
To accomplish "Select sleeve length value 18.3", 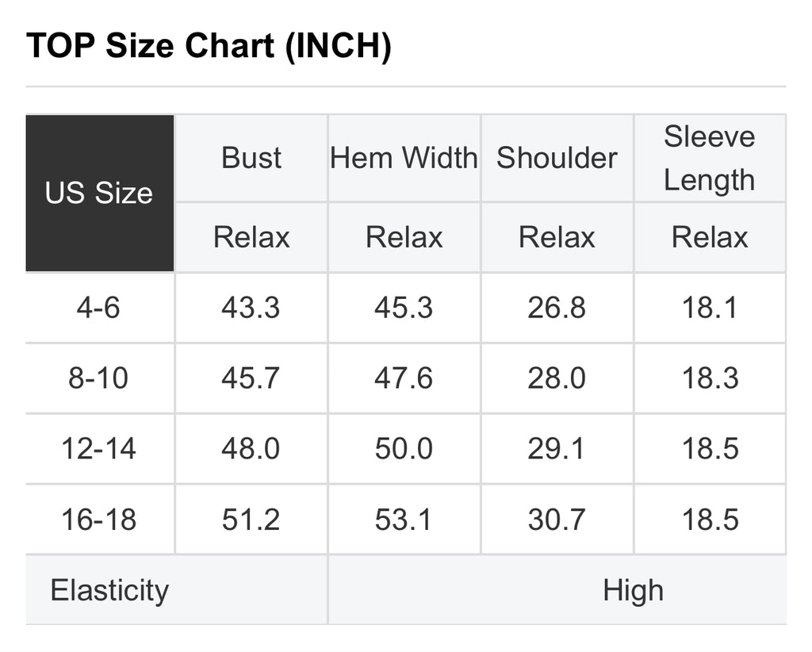I will (x=710, y=378).
